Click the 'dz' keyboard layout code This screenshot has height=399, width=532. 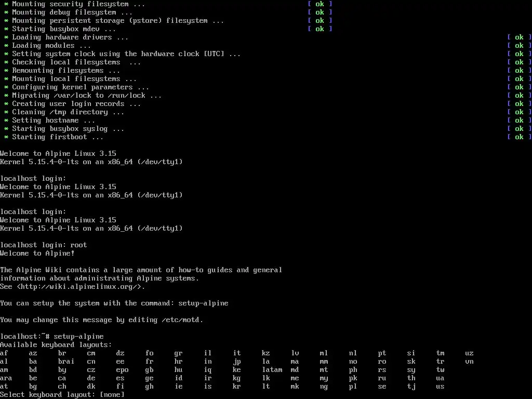click(x=120, y=353)
